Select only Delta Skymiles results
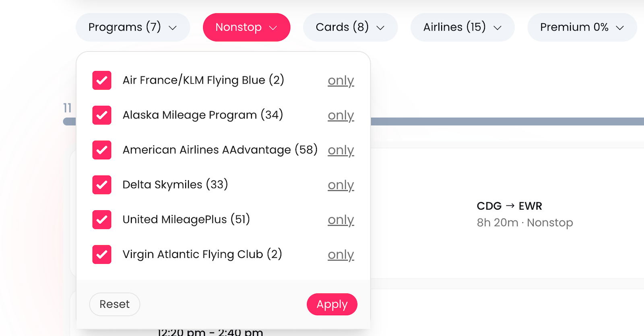This screenshot has width=644, height=336. pyautogui.click(x=341, y=185)
